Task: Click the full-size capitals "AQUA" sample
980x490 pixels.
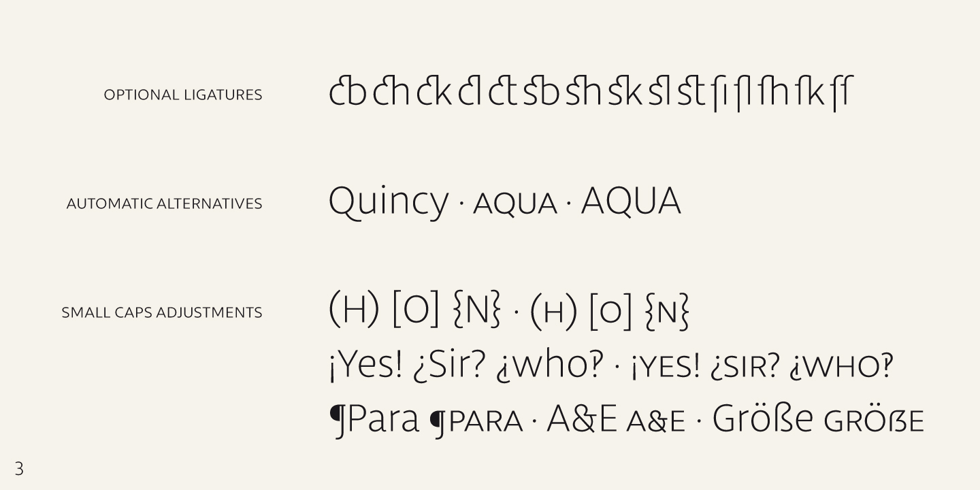Action: point(631,201)
